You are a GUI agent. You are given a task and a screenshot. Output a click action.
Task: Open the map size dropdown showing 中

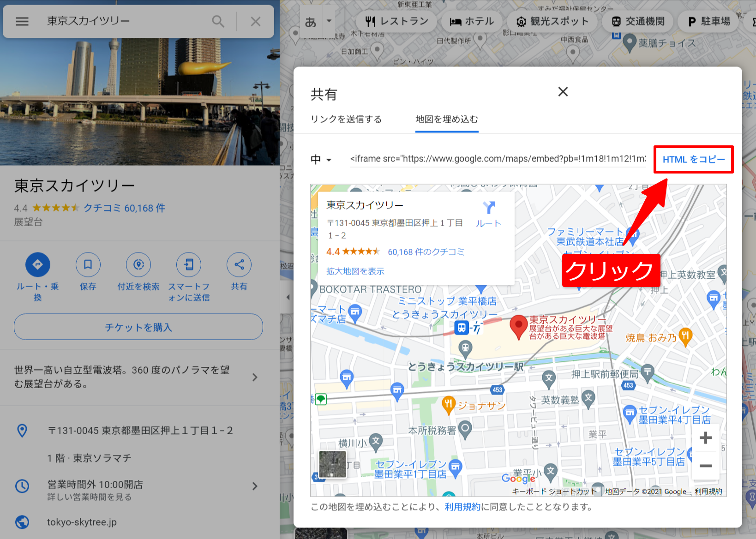pyautogui.click(x=321, y=160)
